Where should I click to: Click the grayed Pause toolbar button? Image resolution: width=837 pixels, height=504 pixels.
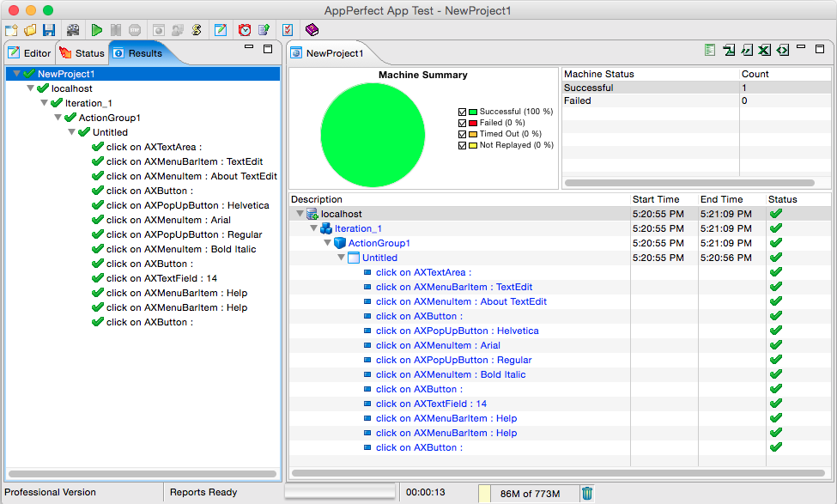[x=116, y=30]
